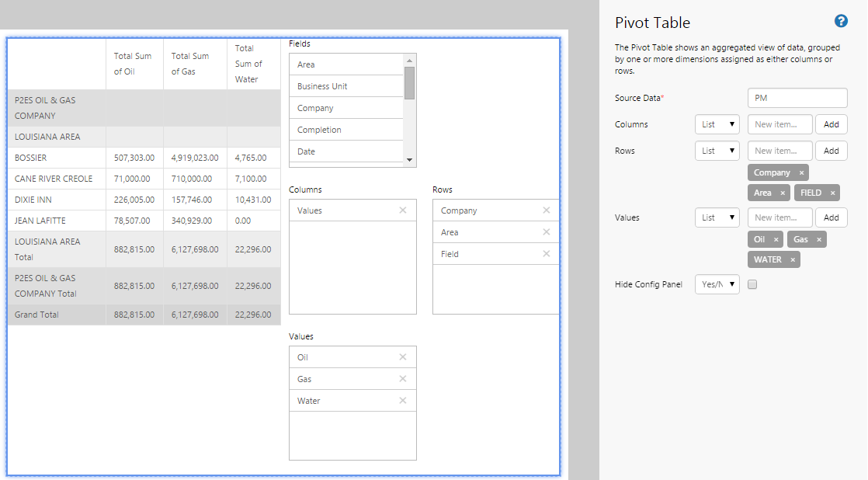
Task: Open Hide Config Panel Yes/No dropdown
Action: (717, 284)
